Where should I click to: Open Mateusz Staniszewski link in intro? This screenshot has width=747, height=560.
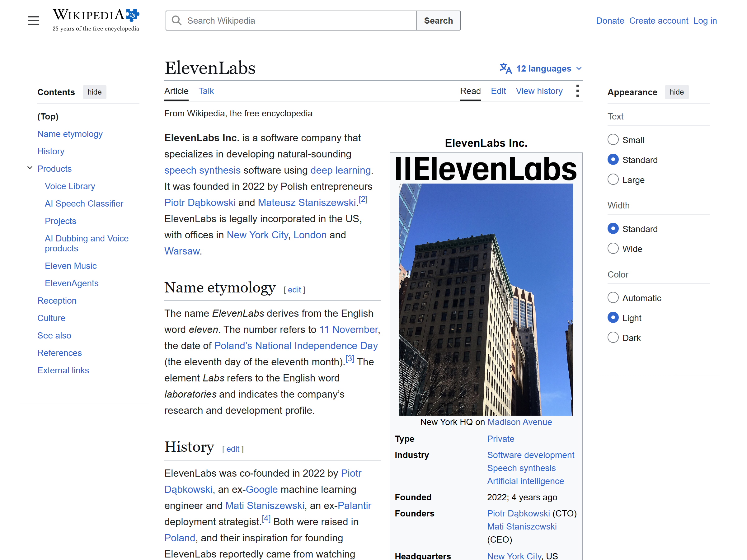point(307,203)
